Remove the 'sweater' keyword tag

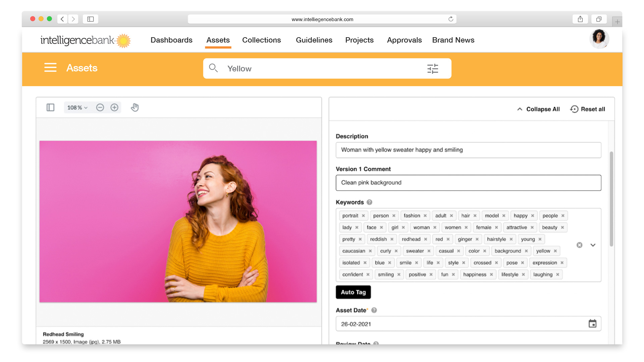[429, 251]
